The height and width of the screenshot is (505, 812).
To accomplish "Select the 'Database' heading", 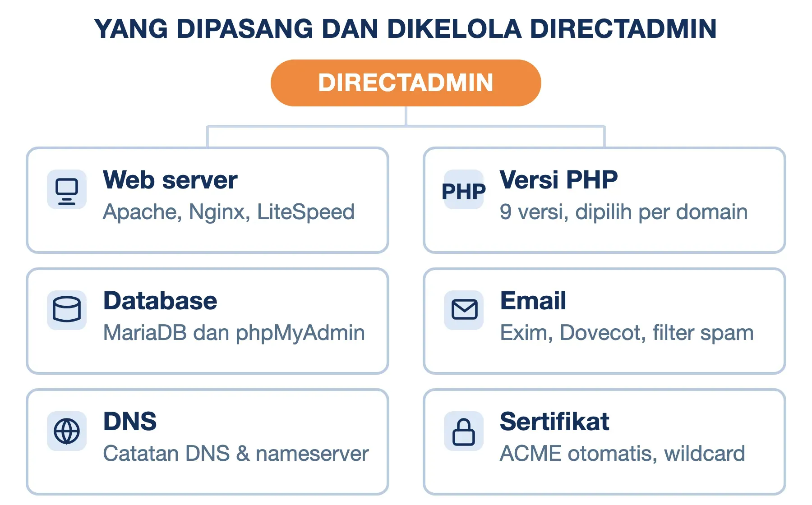I will pyautogui.click(x=160, y=301).
